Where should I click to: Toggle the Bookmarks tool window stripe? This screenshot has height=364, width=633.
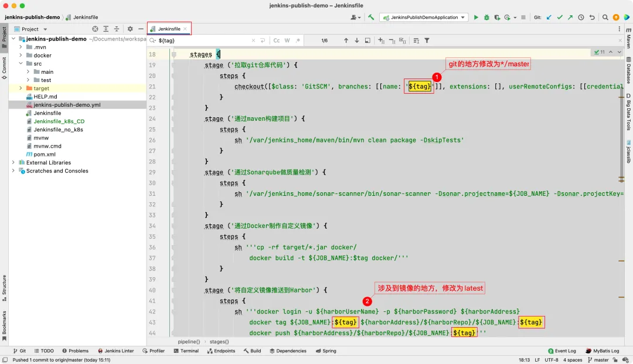coord(4,325)
